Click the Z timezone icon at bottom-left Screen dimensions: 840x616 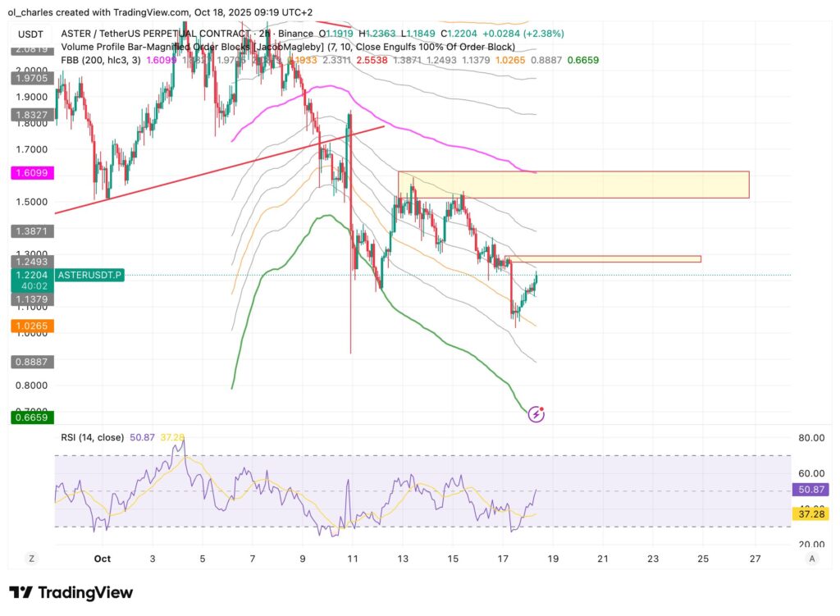31,559
